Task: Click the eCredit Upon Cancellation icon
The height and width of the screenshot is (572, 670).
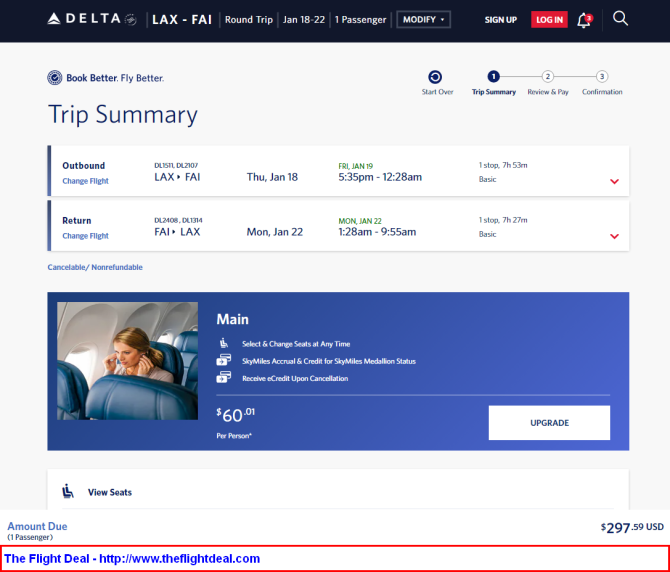Action: [x=223, y=377]
